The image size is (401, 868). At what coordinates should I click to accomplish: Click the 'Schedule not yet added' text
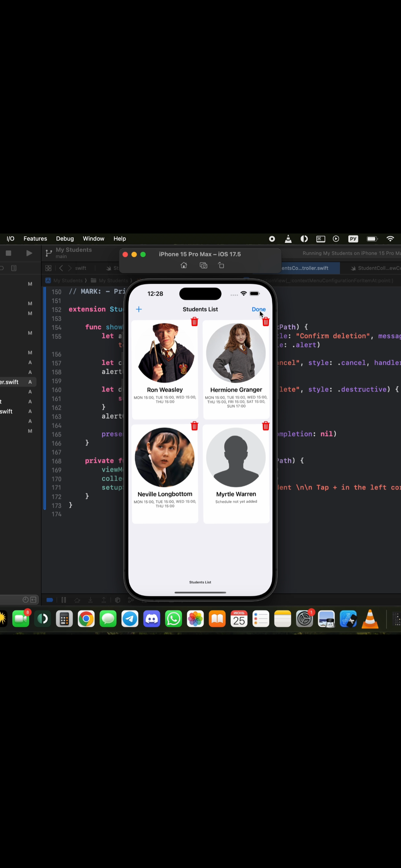[x=236, y=501]
